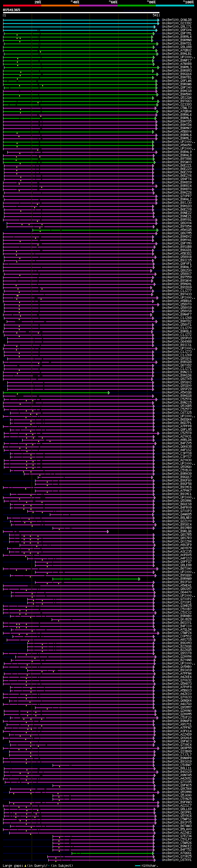The height and width of the screenshot is (868, 197).
Task: Click the green ~80% identity legend segment
Action: point(137,6)
